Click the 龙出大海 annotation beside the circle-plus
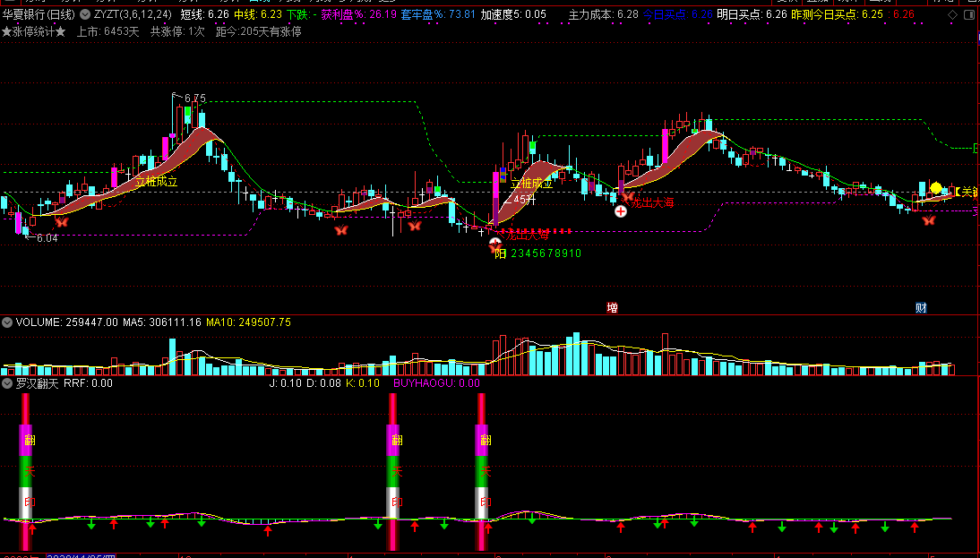 point(652,202)
